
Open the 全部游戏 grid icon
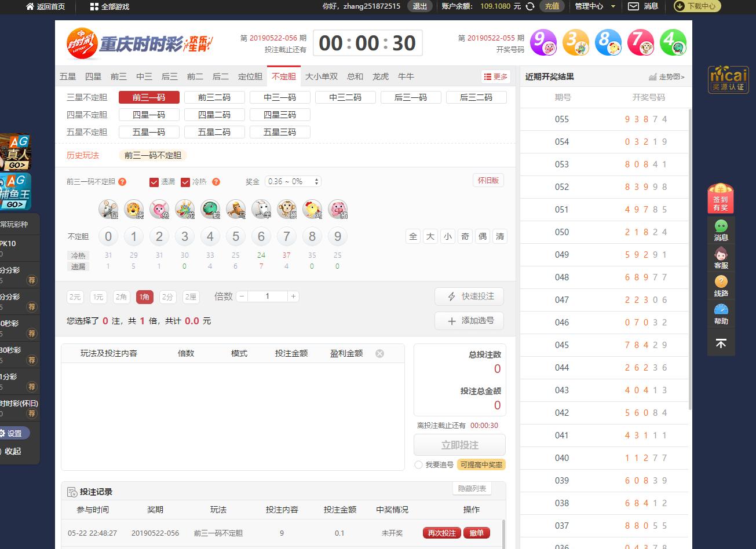click(94, 6)
